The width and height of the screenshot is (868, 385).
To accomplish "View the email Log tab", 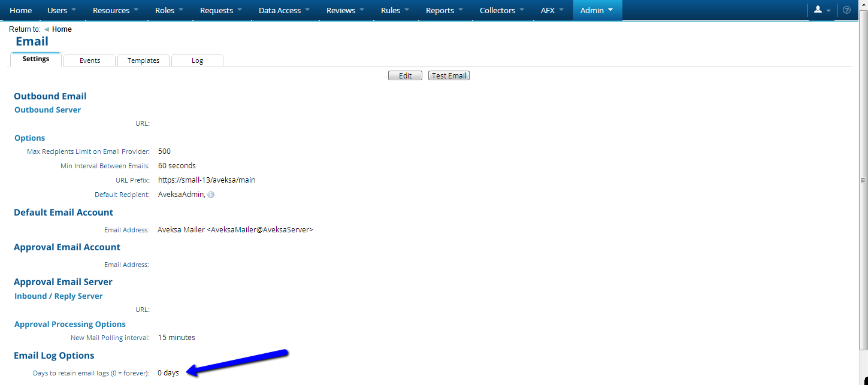I will pyautogui.click(x=197, y=60).
